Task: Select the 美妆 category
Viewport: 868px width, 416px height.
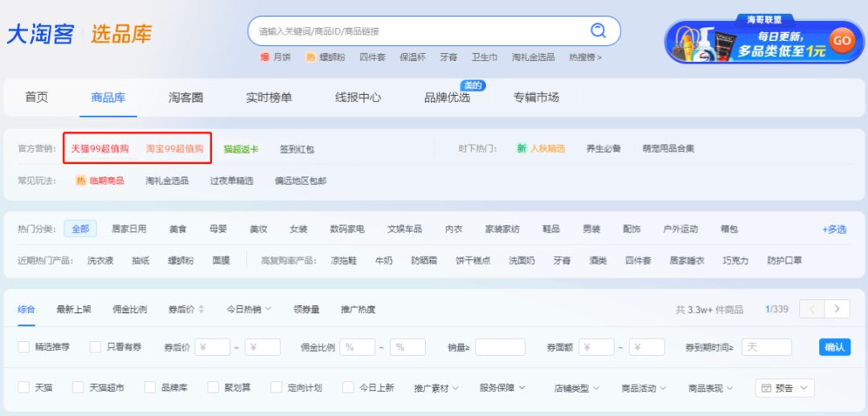Action: point(259,229)
